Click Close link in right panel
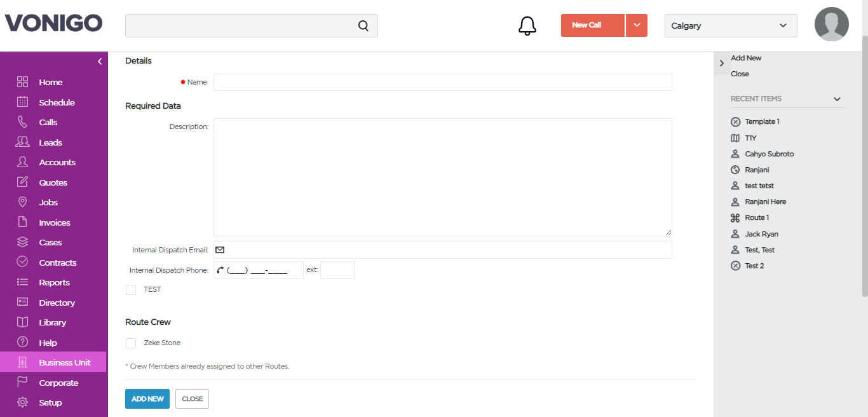 pyautogui.click(x=740, y=74)
